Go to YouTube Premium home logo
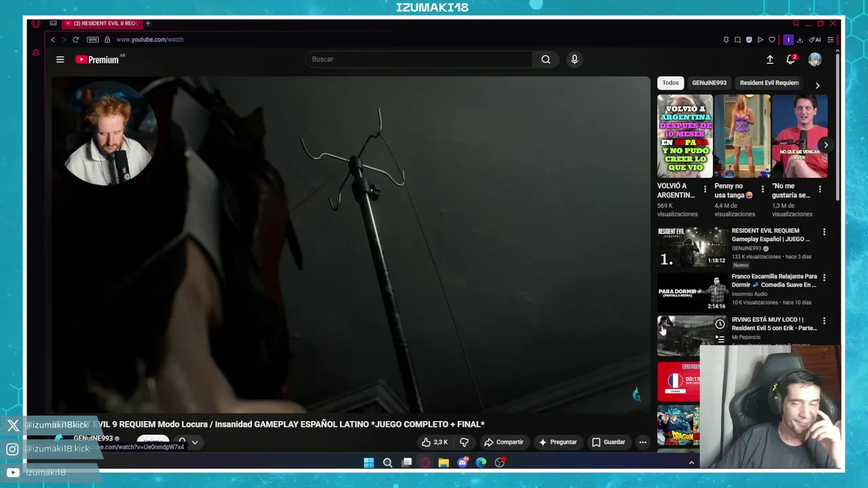Image resolution: width=868 pixels, height=488 pixels. coord(97,60)
